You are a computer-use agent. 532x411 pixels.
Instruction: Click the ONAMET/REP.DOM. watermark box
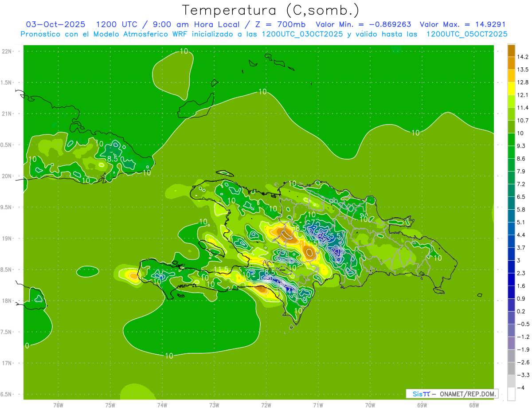coord(452,394)
